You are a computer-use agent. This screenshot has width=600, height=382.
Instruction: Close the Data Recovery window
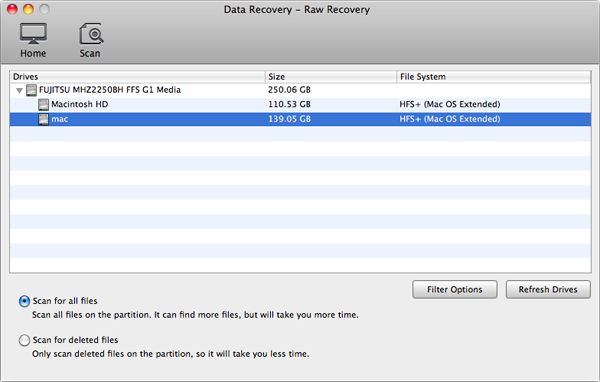12,9
